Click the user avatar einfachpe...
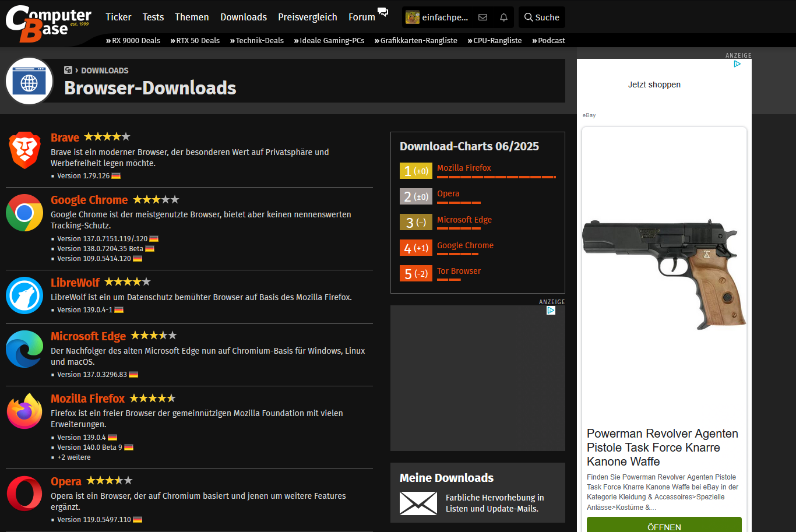This screenshot has height=532, width=796. pyautogui.click(x=413, y=17)
